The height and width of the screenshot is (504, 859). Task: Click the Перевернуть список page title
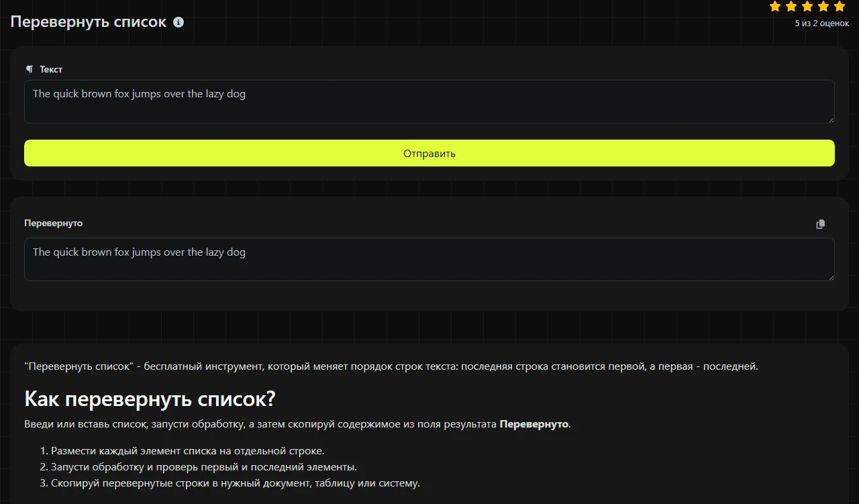tap(89, 21)
